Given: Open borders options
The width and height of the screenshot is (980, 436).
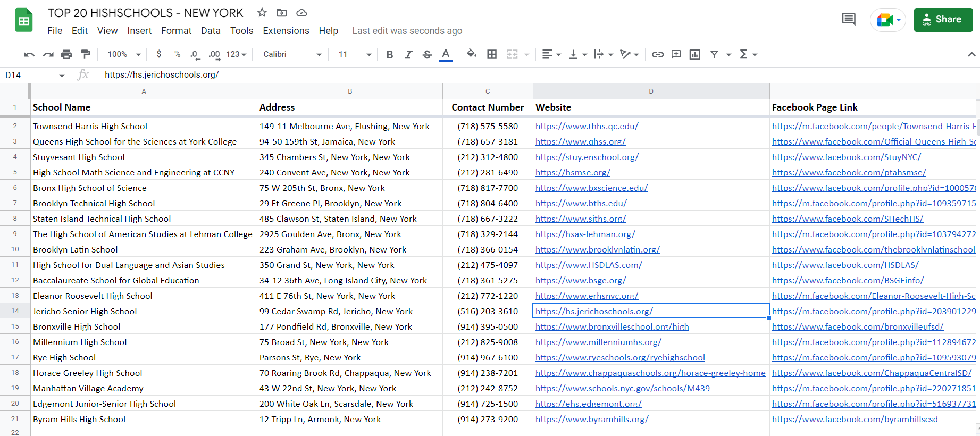Looking at the screenshot, I should coord(492,54).
